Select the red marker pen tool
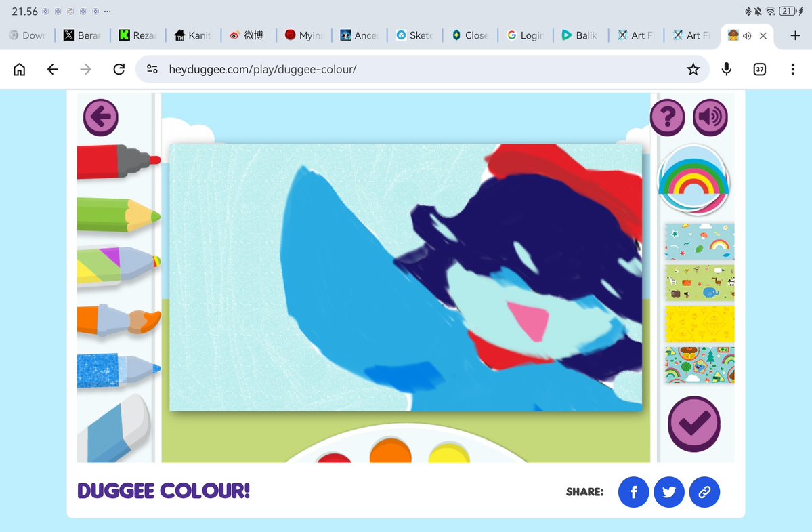The width and height of the screenshot is (812, 532). 119,161
